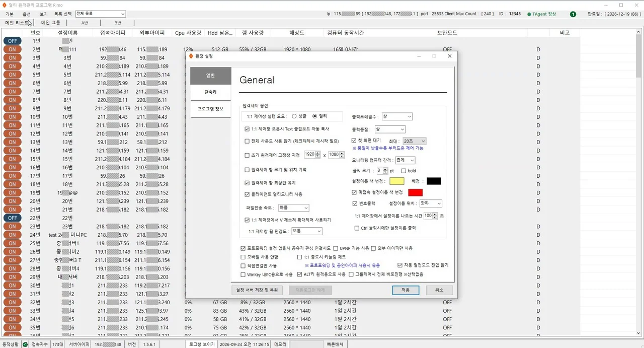Click the 빠른배치 status bar button
The width and height of the screenshot is (644, 348).
click(x=335, y=344)
